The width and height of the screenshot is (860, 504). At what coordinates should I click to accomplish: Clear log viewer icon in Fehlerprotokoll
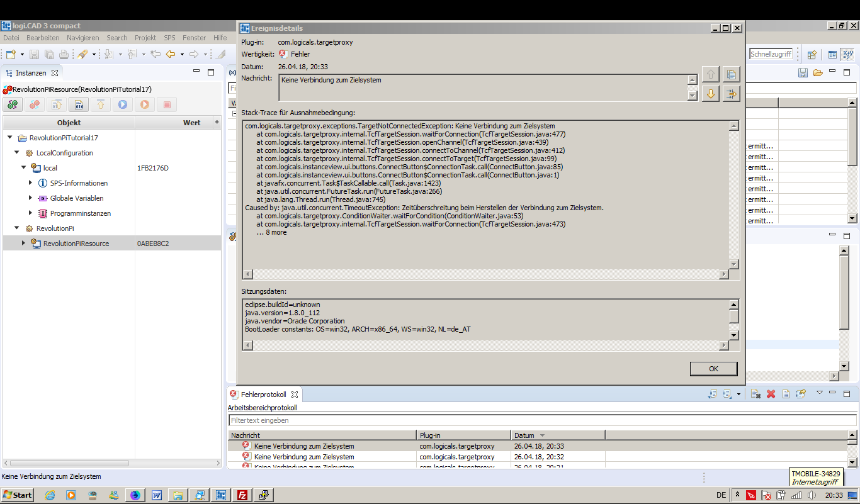[755, 394]
